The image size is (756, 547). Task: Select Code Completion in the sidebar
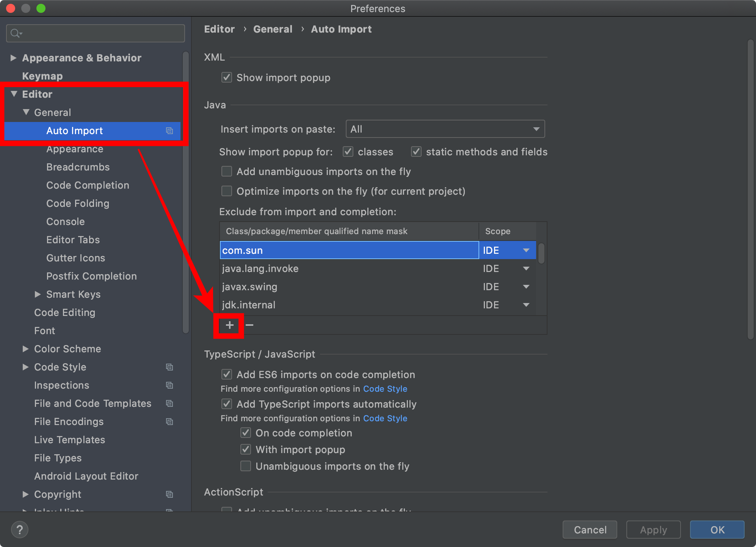pos(88,185)
